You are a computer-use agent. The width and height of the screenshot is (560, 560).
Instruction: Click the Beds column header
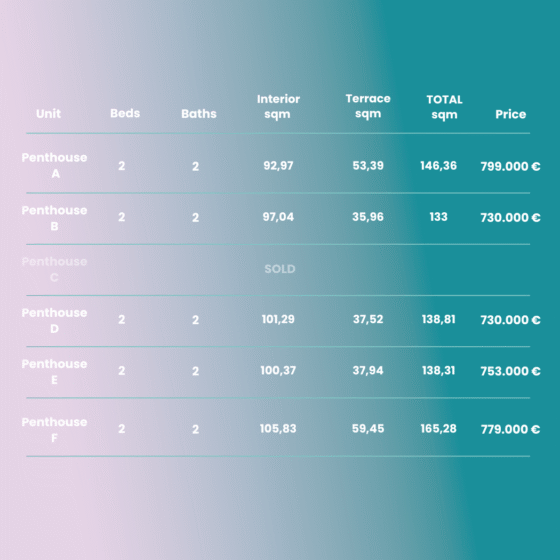(125, 113)
